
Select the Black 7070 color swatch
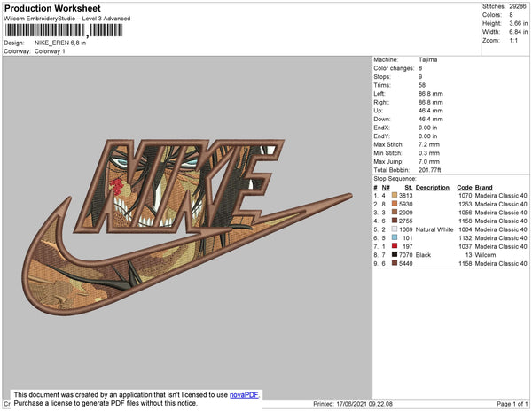point(395,254)
